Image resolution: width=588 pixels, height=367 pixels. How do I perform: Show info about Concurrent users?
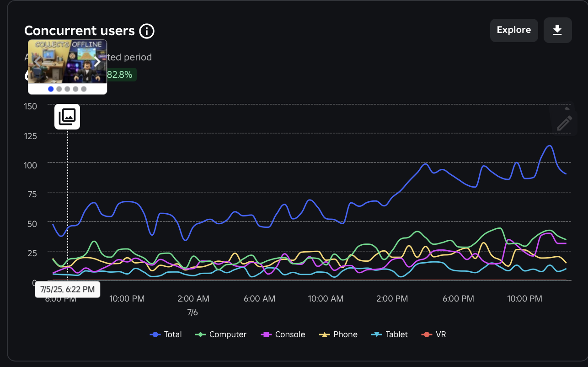[147, 31]
